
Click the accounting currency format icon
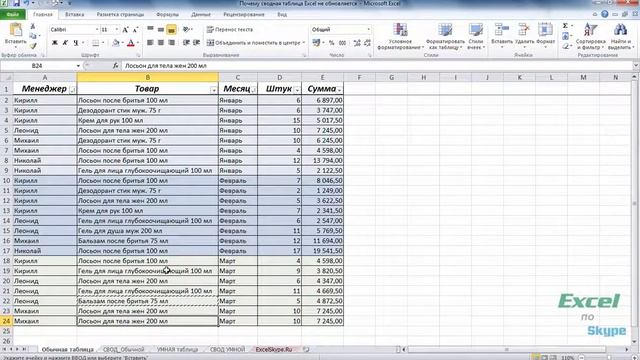click(316, 42)
